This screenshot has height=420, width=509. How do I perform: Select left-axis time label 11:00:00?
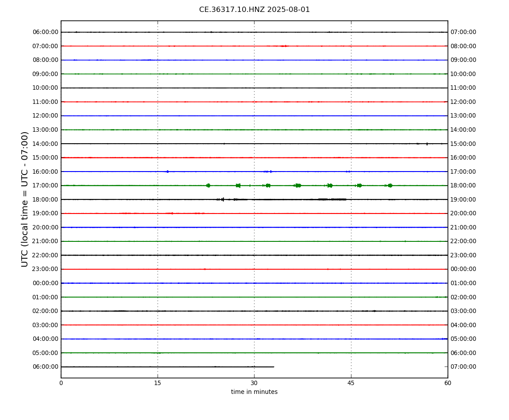[46, 102]
